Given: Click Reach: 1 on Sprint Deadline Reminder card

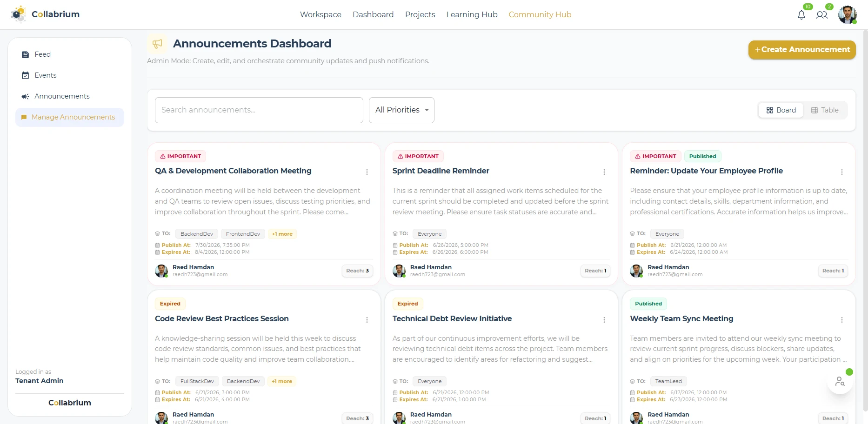Looking at the screenshot, I should 595,271.
